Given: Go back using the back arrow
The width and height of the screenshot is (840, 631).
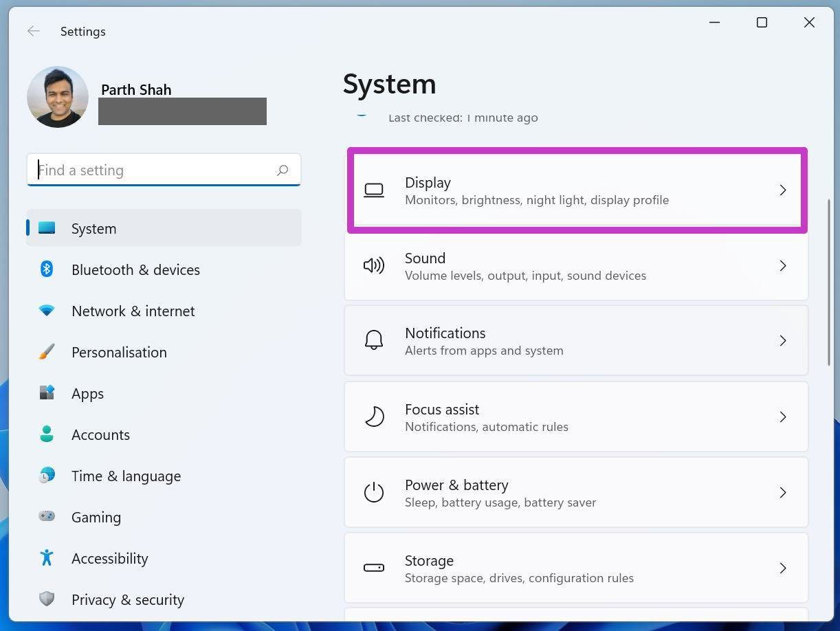Looking at the screenshot, I should 33,31.
